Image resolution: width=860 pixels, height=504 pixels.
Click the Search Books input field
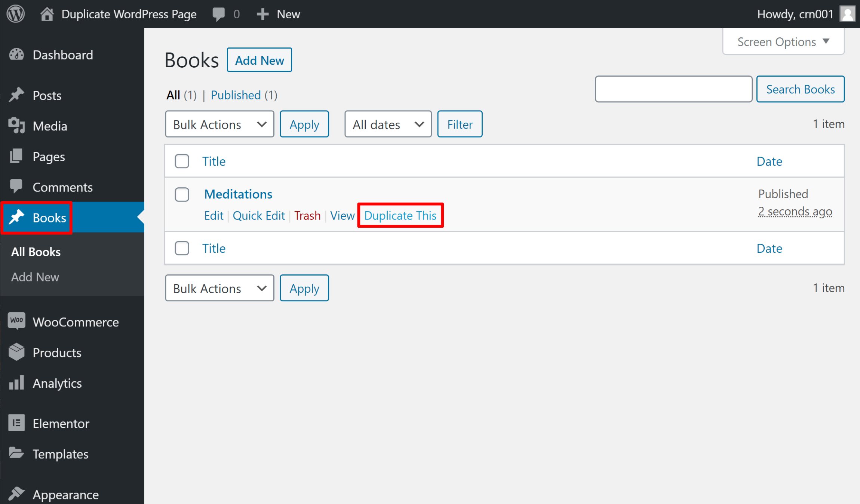point(673,89)
